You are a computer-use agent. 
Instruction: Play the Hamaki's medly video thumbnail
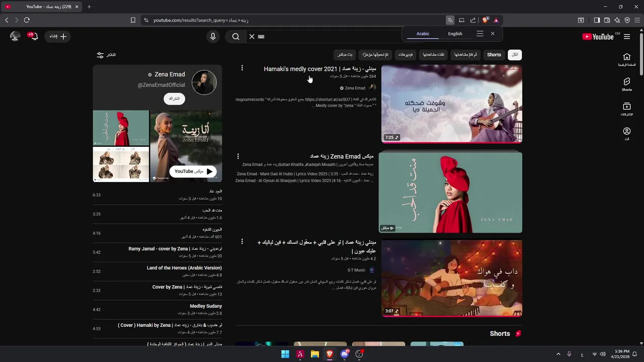[x=452, y=104]
